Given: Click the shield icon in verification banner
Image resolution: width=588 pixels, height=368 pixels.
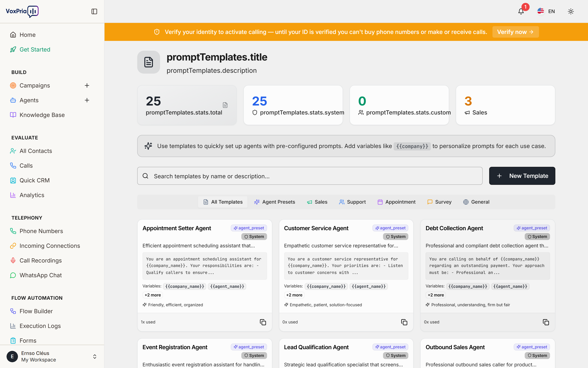Looking at the screenshot, I should click(157, 32).
